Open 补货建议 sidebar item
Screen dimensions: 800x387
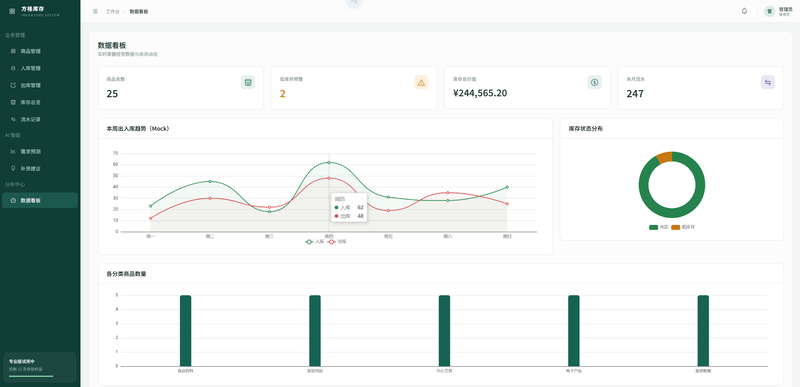coord(40,168)
